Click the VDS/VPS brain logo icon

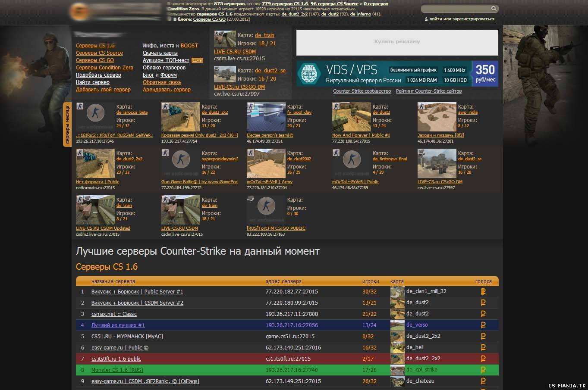309,74
